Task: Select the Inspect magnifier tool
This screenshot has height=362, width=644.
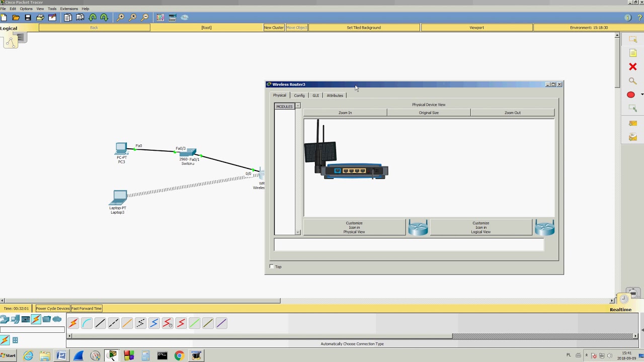Action: [x=633, y=81]
